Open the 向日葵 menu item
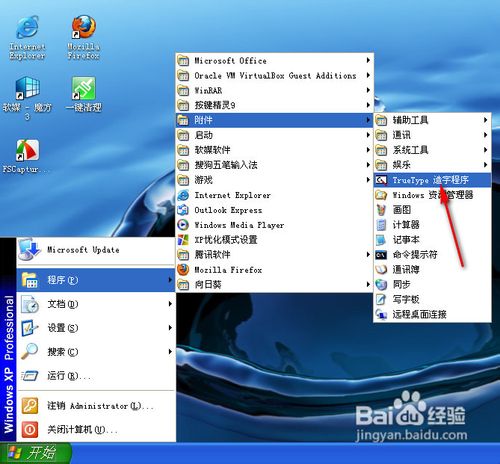500x464 pixels. (274, 285)
